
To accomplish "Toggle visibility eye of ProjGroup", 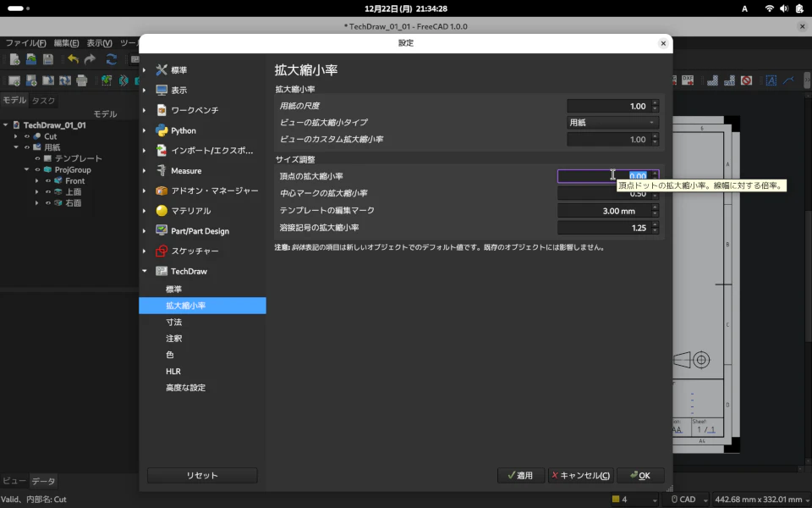I will point(37,169).
